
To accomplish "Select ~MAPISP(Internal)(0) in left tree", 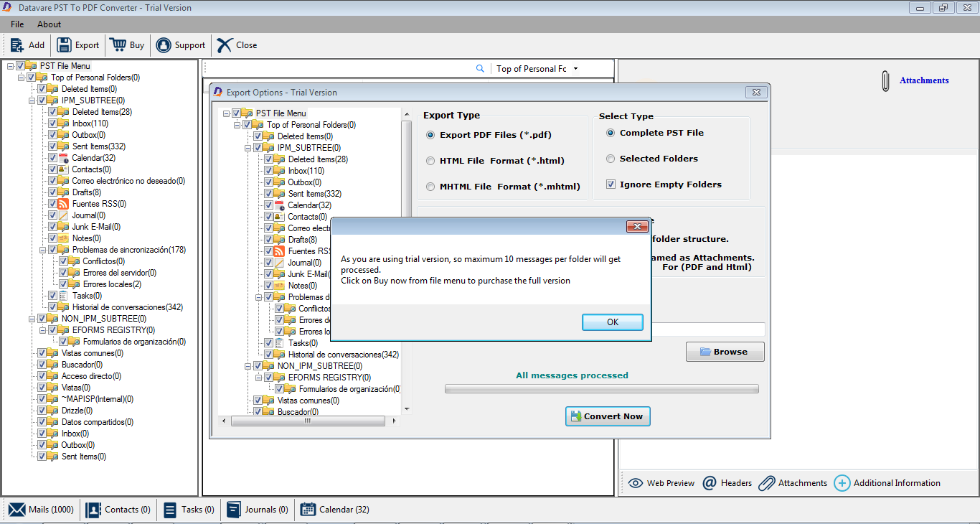I will (x=97, y=399).
